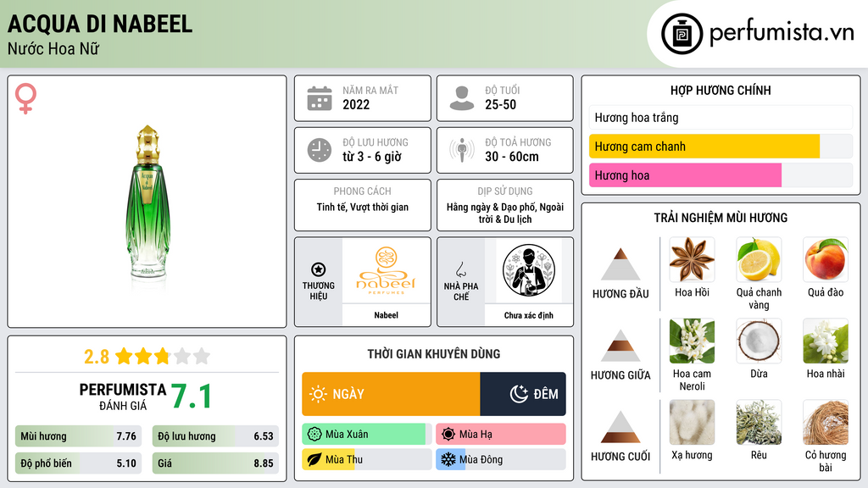Click the star badge icon above Thương hiệu
The image size is (868, 488).
(319, 269)
